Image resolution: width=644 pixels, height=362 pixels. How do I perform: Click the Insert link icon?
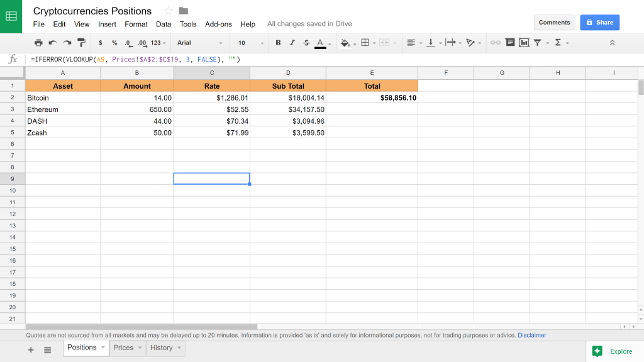[x=496, y=43]
